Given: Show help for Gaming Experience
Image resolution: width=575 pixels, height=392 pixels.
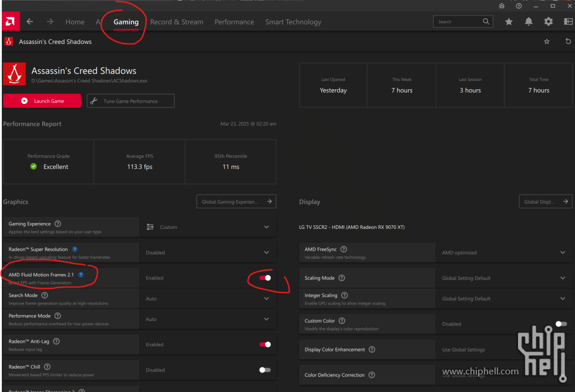Looking at the screenshot, I should 58,224.
